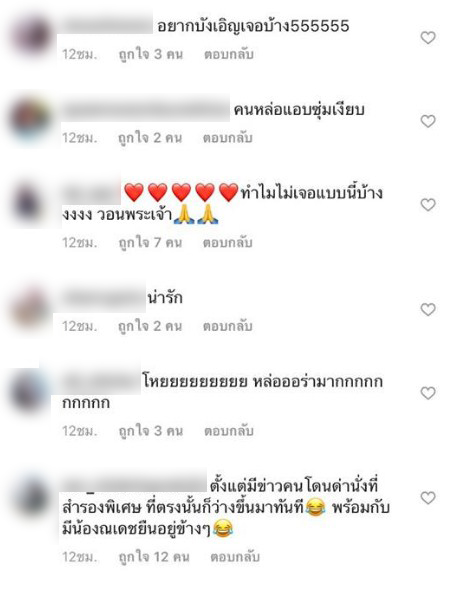Reply to the comment with 12 likes

pos(235,557)
